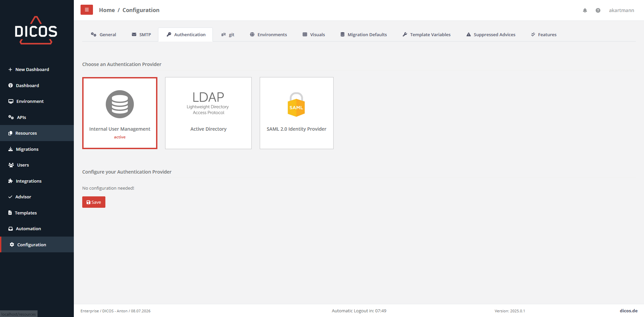
Task: Select the Features tab
Action: click(x=544, y=35)
